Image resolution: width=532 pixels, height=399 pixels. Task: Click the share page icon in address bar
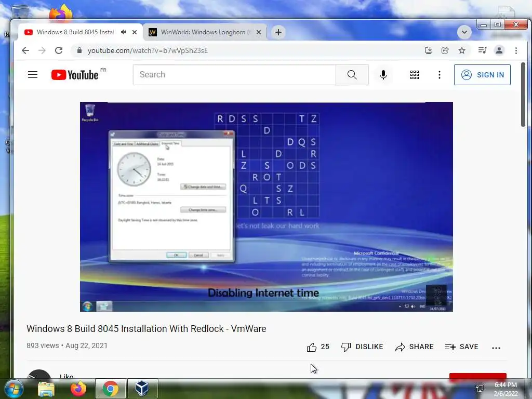[x=445, y=50]
